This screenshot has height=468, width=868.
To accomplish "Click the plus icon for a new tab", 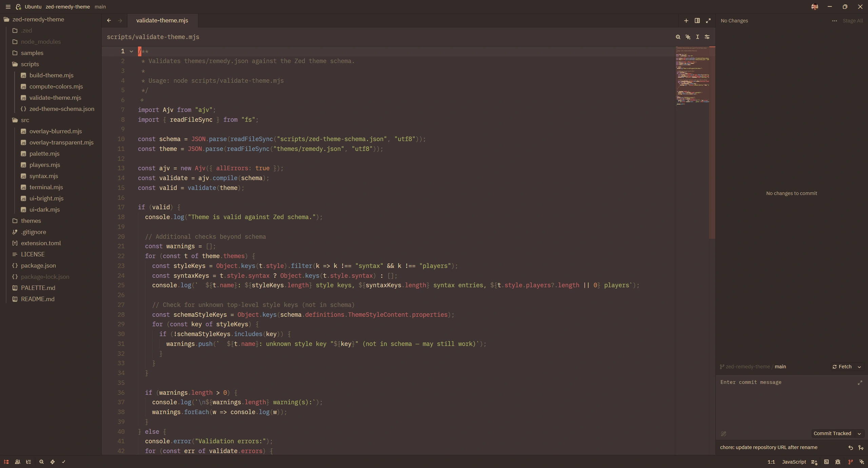I will point(686,21).
